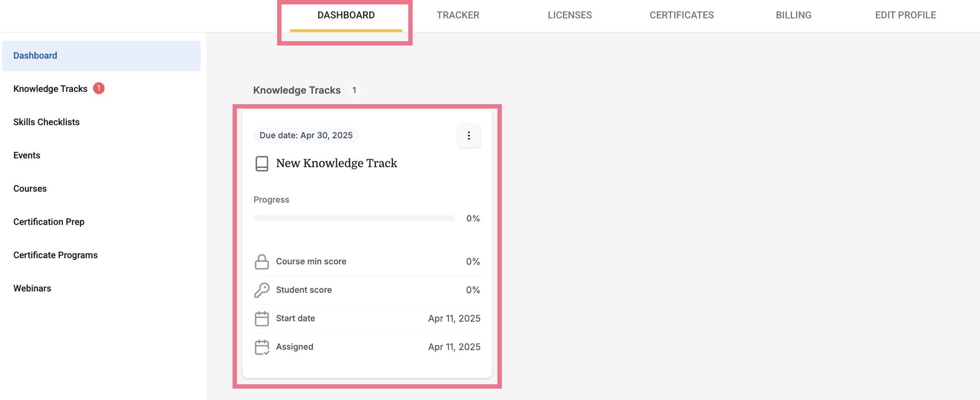Click the New Knowledge Track title
Viewport: 980px width, 400px height.
point(337,163)
